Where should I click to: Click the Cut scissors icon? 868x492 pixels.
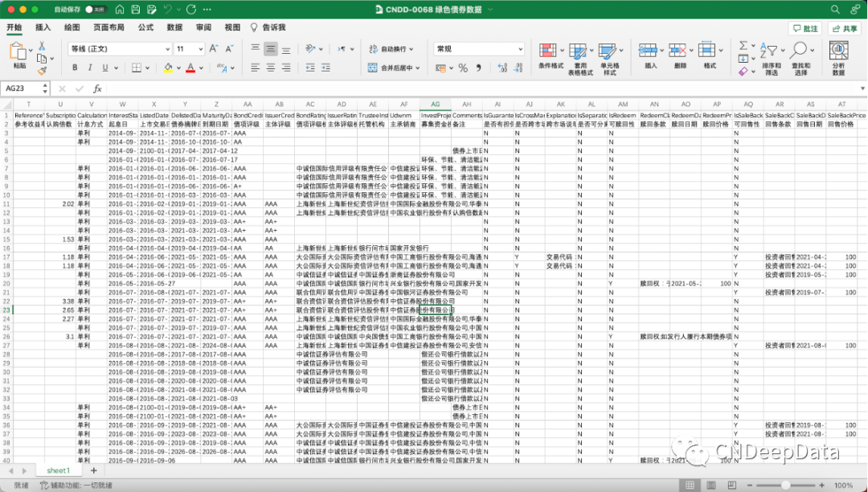click(42, 46)
